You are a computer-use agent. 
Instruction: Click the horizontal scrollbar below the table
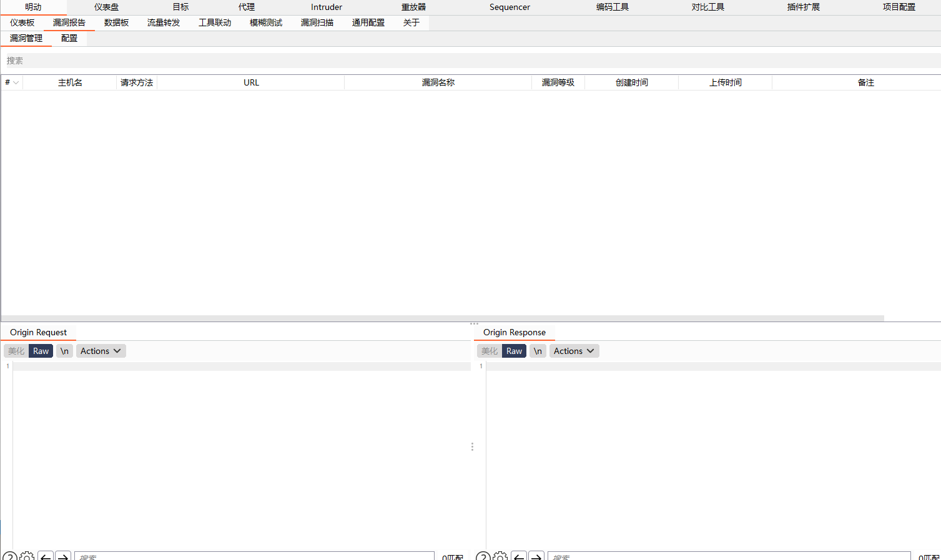tap(442, 318)
